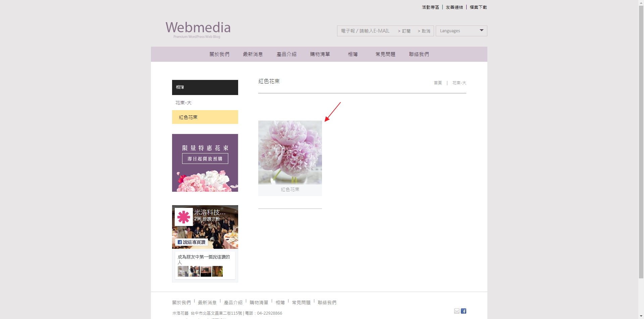
Task: Open 關於我們 in the main navigation
Action: (219, 54)
